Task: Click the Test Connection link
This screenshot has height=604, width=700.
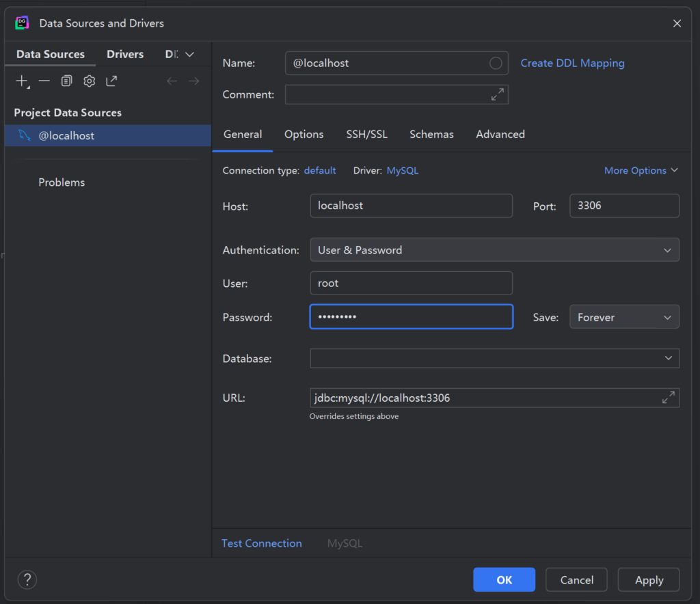Action: [x=261, y=543]
